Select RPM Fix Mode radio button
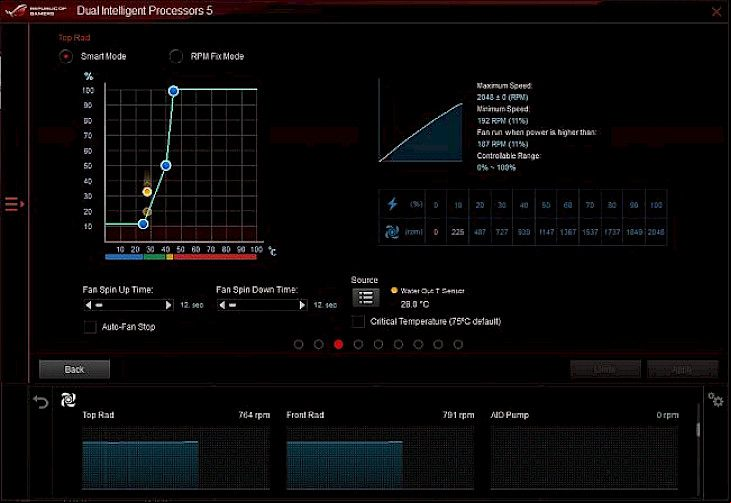The height and width of the screenshot is (503, 731). tap(176, 56)
